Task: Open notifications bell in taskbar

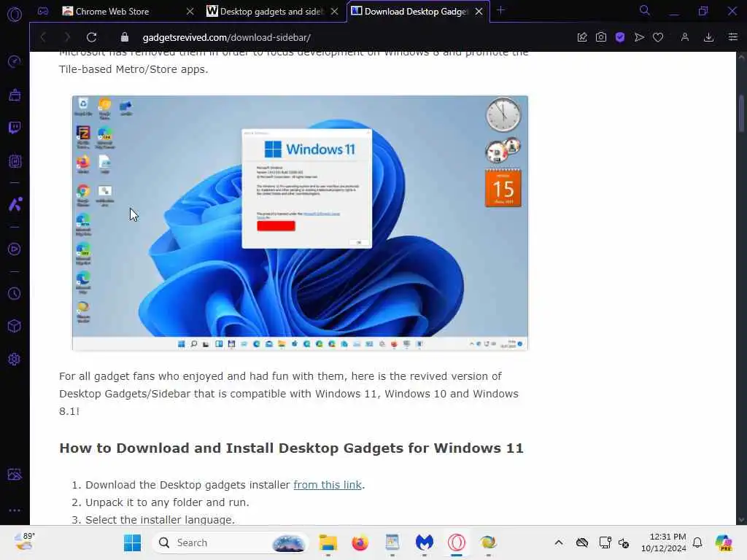Action: 697,542
